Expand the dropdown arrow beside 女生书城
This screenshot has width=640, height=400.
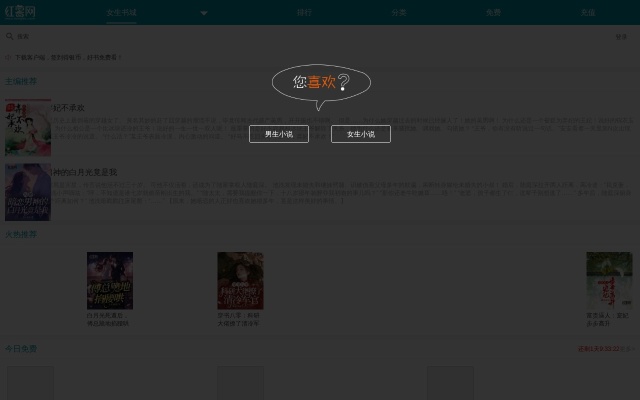tap(204, 13)
